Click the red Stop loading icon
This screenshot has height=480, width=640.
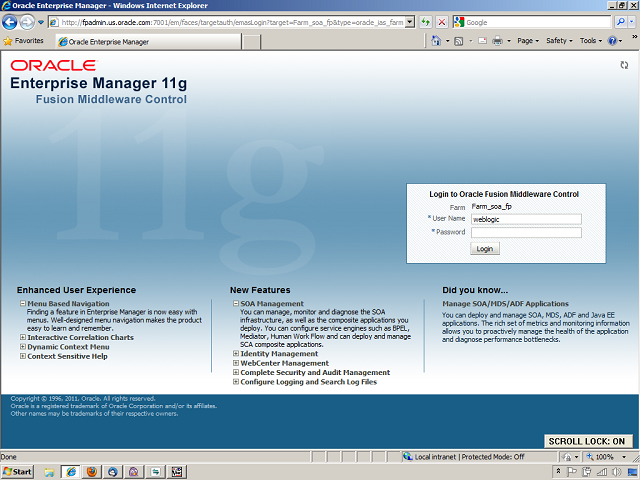click(442, 22)
